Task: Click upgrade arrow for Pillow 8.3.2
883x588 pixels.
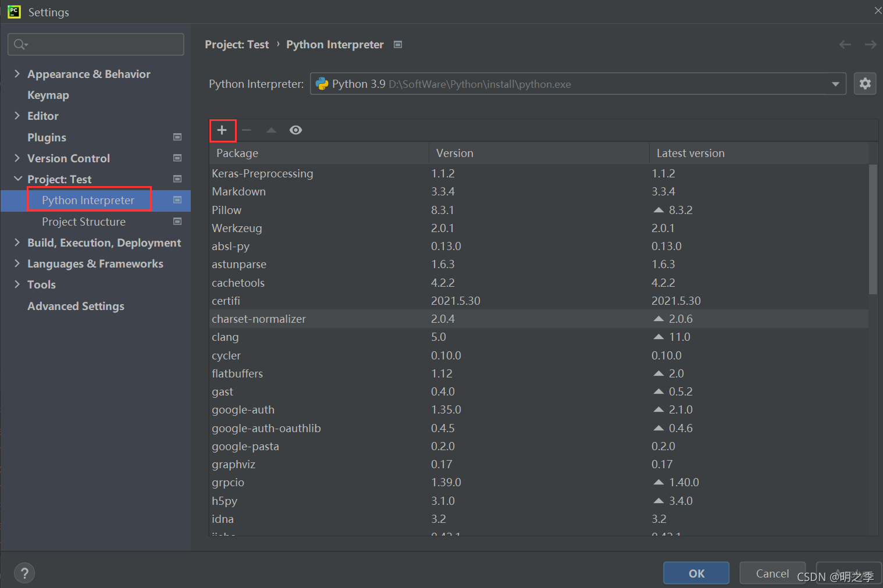Action: (658, 210)
